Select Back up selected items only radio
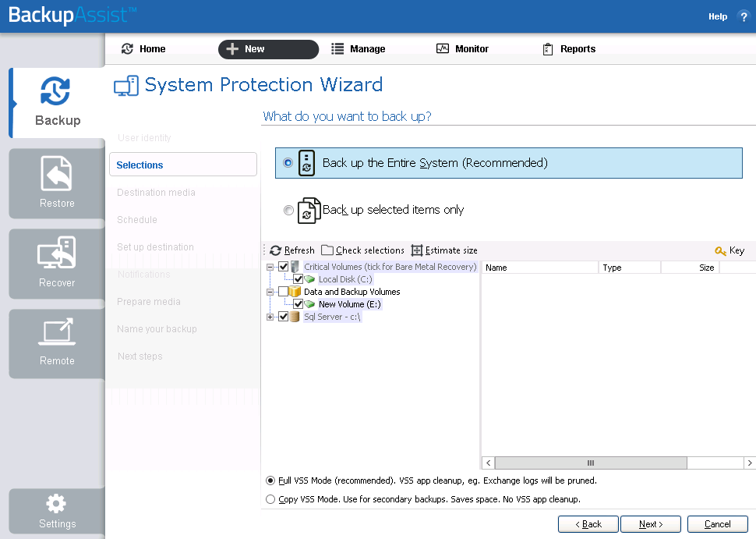This screenshot has width=756, height=539. (x=288, y=210)
